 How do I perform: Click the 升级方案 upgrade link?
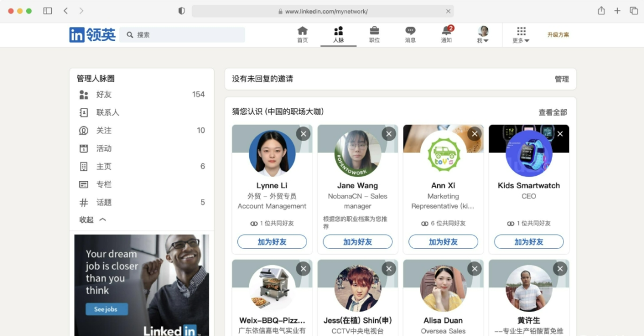tap(558, 35)
